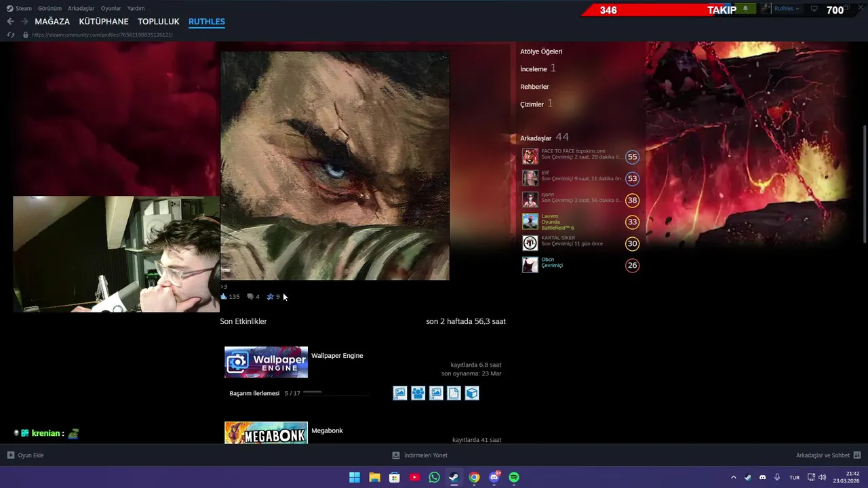Open the Wallpaper Engine title link
The width and height of the screenshot is (868, 488).
tap(337, 356)
